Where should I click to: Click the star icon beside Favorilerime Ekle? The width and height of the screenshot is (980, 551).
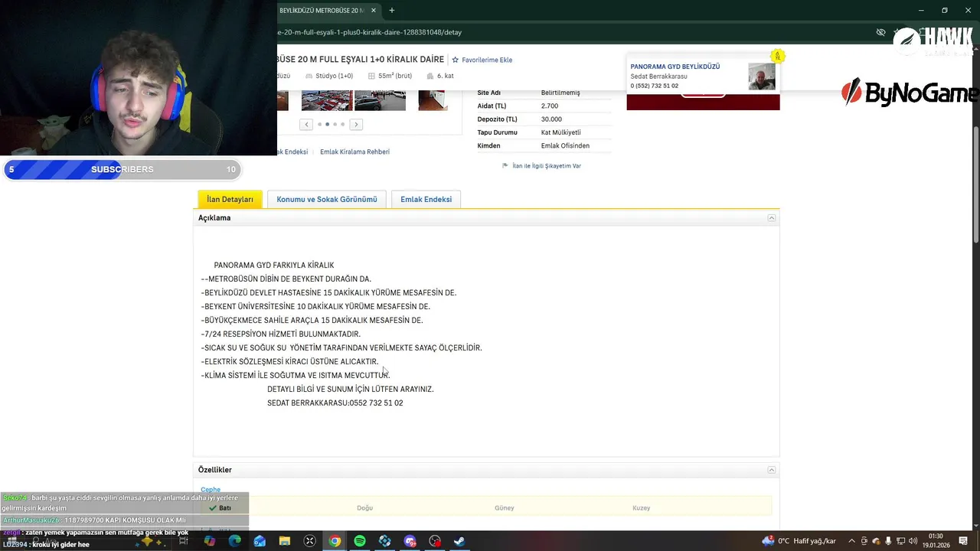click(x=455, y=60)
